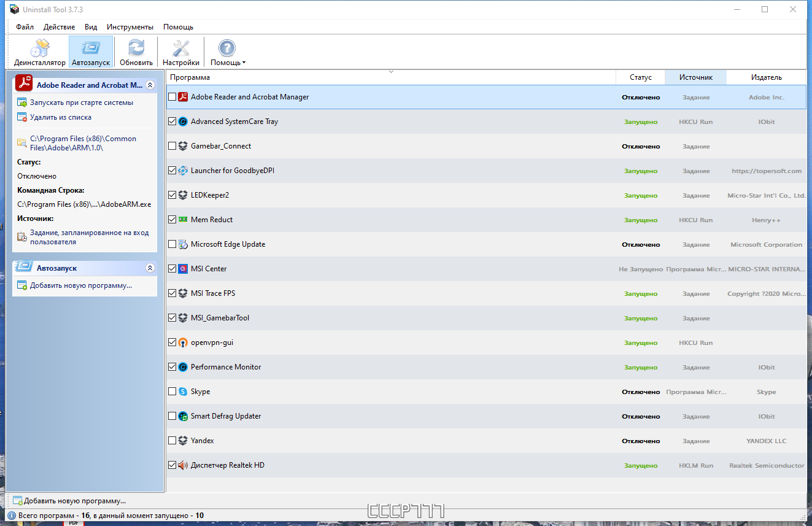Viewport: 812px width, 526px height.
Task: Click the AdobeARM.exe command line text
Action: 84,204
